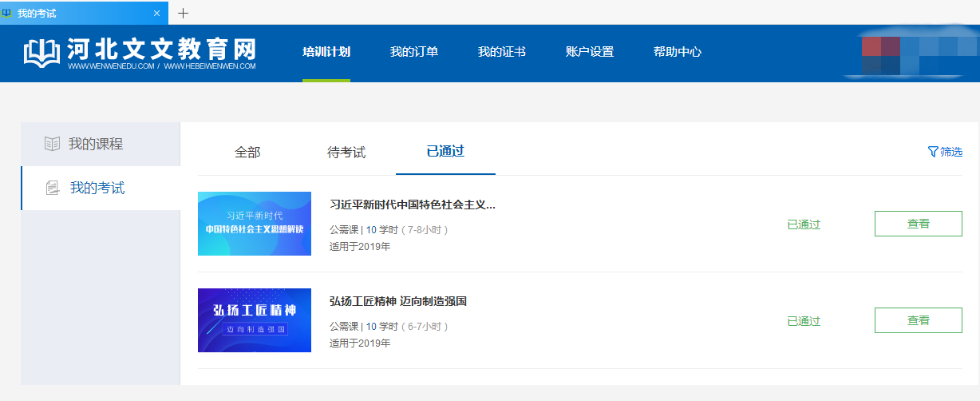Click 查看 button for 弘扬工匠精神 course

pos(918,320)
